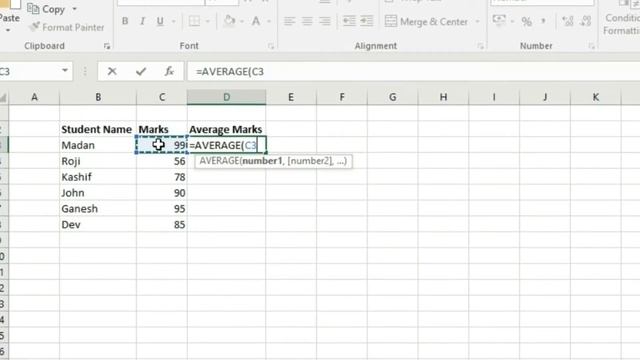Select the Format Painter tool

tap(67, 27)
